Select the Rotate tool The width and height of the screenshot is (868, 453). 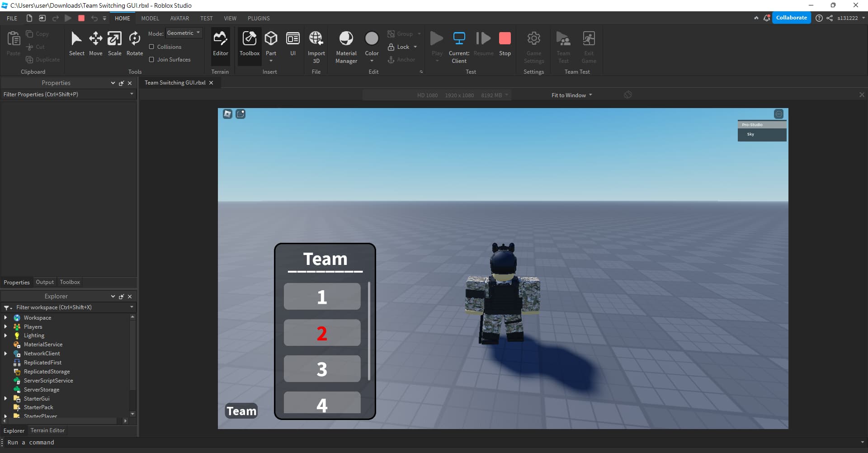pyautogui.click(x=134, y=43)
